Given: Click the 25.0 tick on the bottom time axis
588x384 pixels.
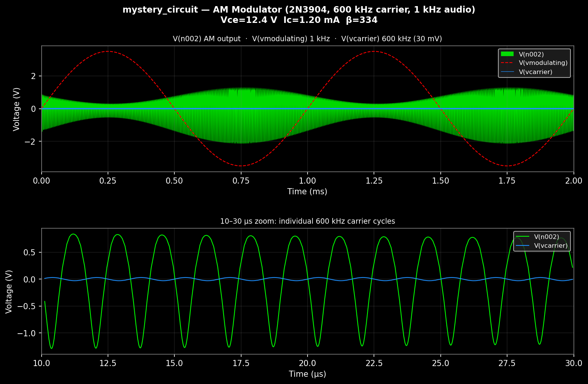Looking at the screenshot, I should (x=440, y=363).
